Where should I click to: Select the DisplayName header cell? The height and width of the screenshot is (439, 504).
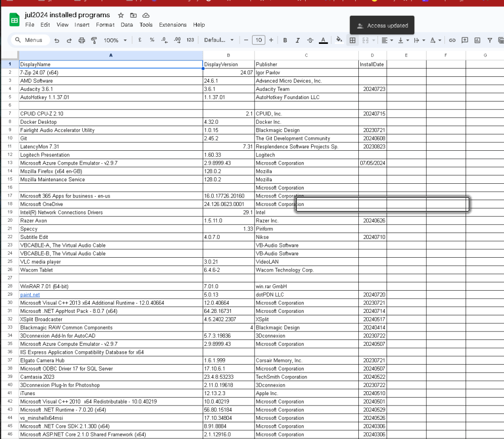pos(111,65)
